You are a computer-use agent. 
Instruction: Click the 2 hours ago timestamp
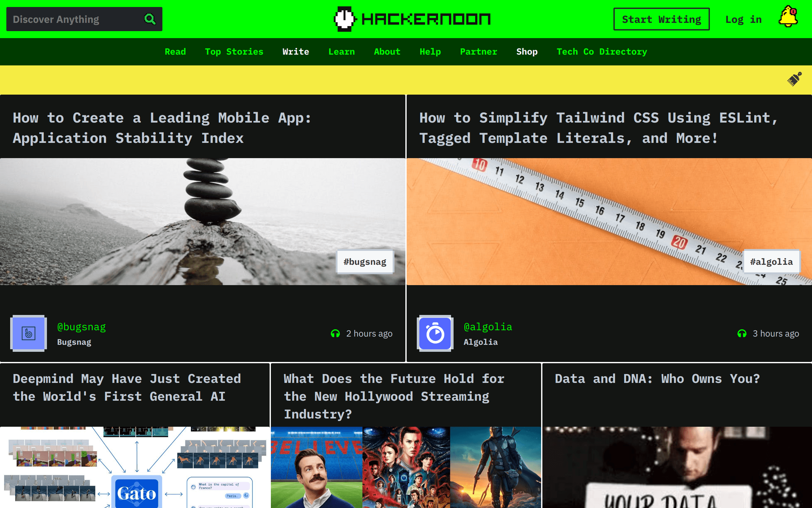click(x=369, y=334)
